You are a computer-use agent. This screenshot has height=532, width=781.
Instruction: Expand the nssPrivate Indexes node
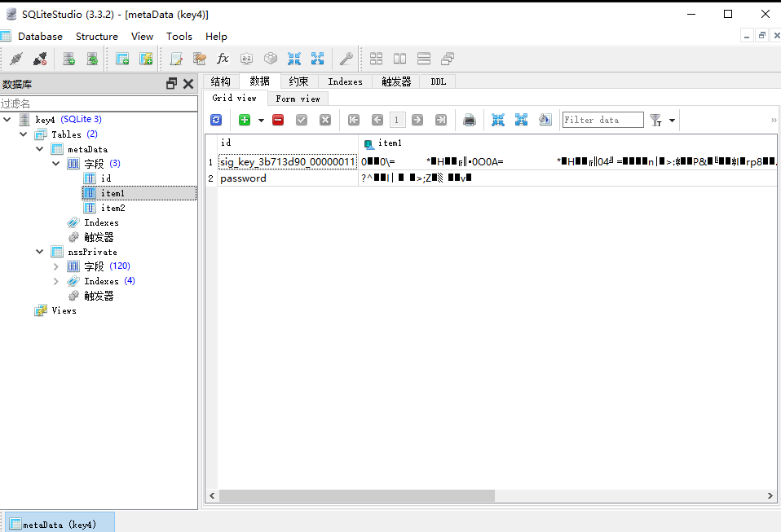55,281
